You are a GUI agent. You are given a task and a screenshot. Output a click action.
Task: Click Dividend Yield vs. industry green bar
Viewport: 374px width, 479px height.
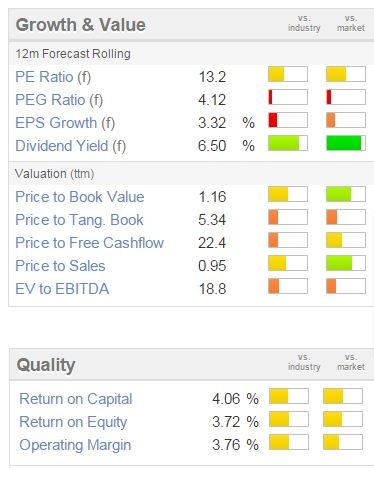[x=288, y=143]
